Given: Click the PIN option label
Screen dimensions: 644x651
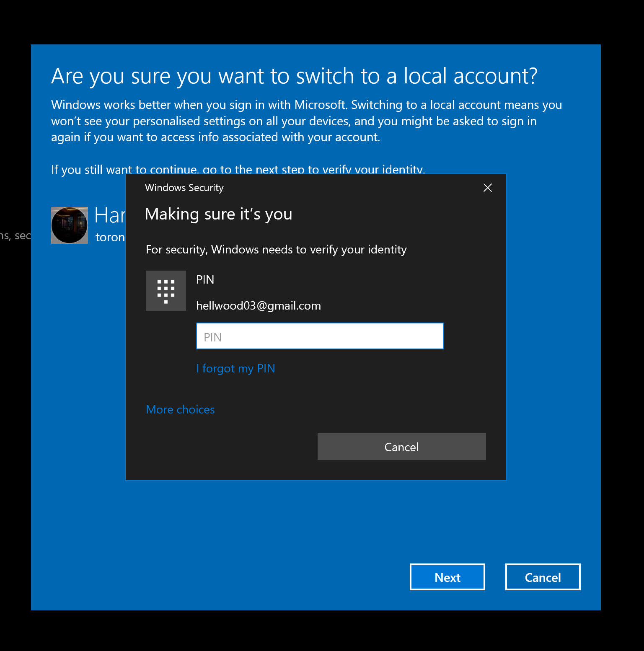Looking at the screenshot, I should (x=205, y=279).
